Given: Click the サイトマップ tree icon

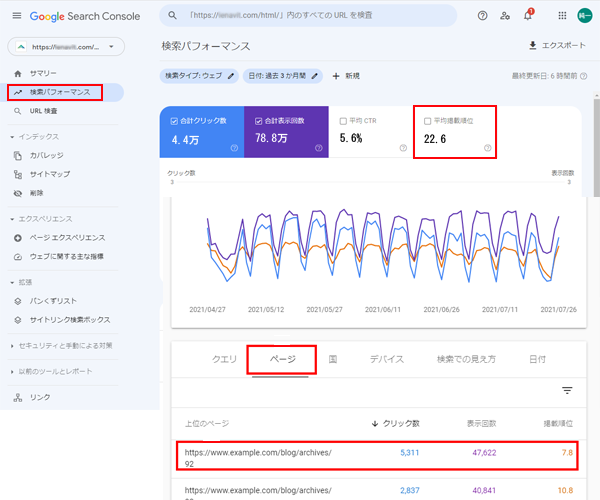Looking at the screenshot, I should (18, 174).
